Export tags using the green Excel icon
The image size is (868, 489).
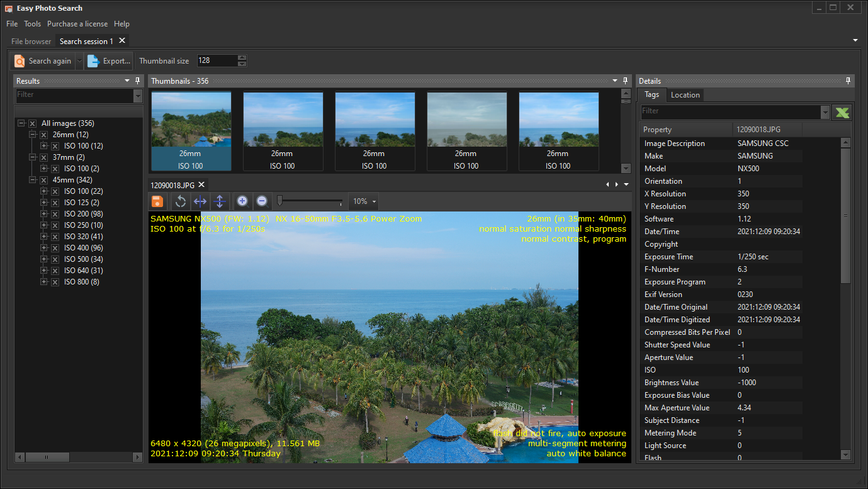(x=842, y=112)
